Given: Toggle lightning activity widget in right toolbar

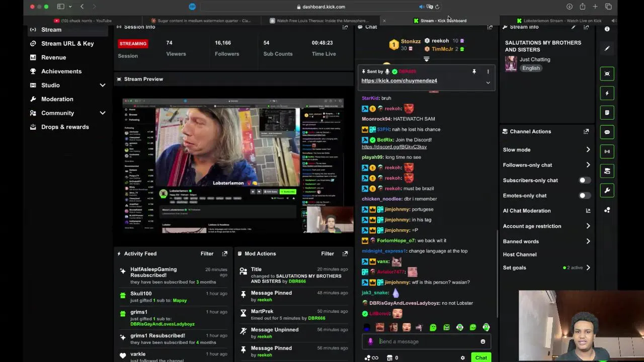Looking at the screenshot, I should coord(607,93).
